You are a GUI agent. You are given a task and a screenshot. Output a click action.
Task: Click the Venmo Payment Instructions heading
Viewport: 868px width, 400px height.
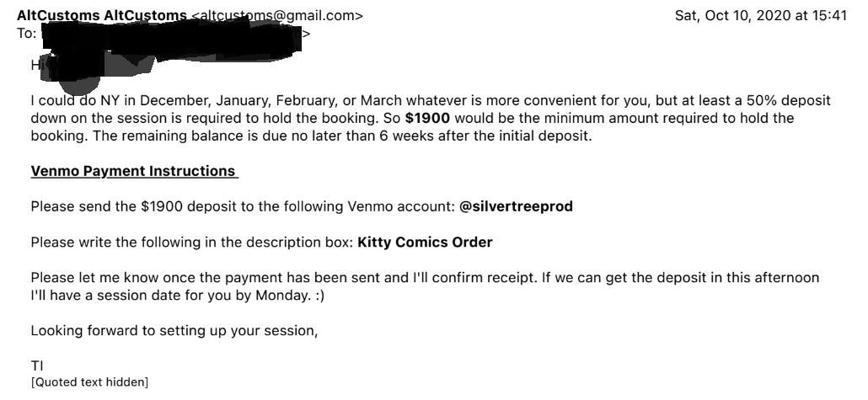click(x=134, y=171)
